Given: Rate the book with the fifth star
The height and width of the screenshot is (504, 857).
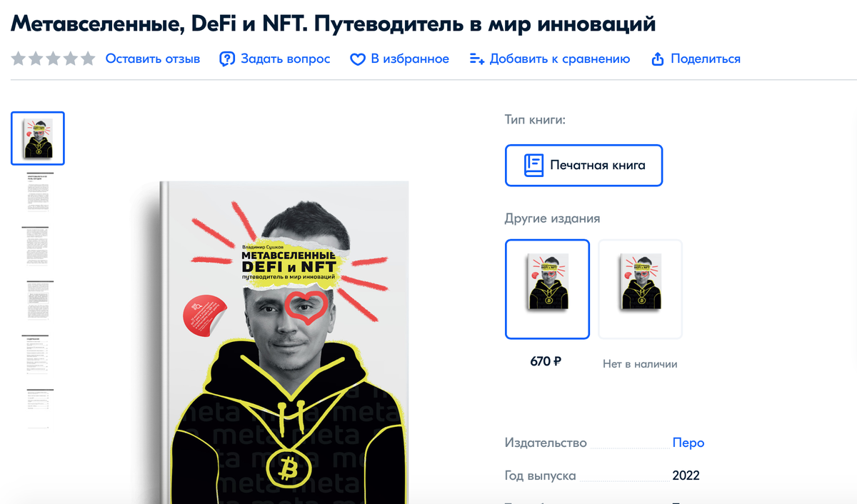Looking at the screenshot, I should [87, 59].
